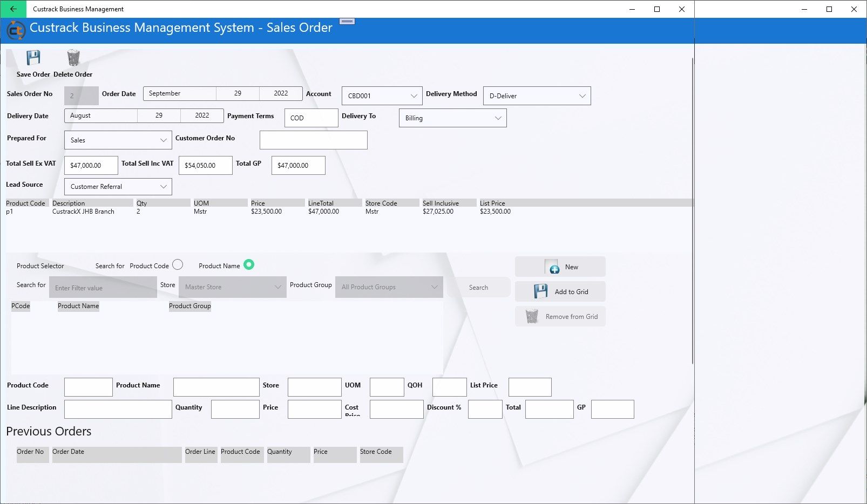Click the Line Description input field
Screen dimensions: 867x504
[x=118, y=409]
